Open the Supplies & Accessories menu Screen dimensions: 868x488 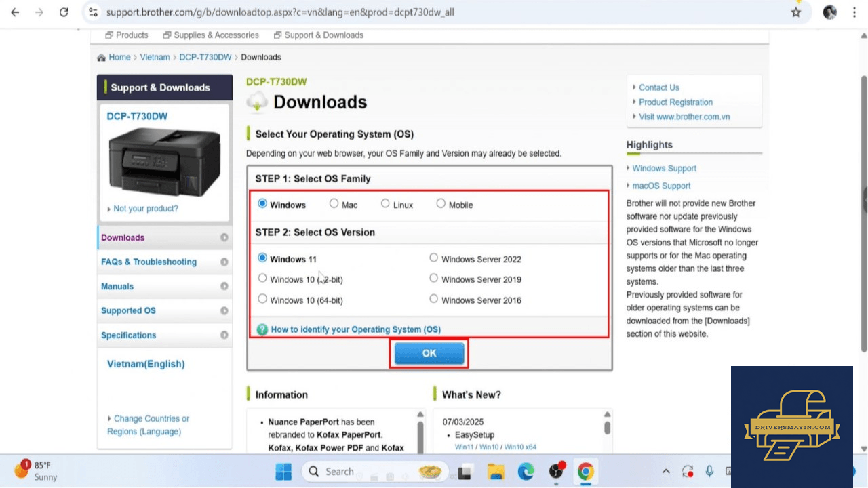click(x=211, y=35)
